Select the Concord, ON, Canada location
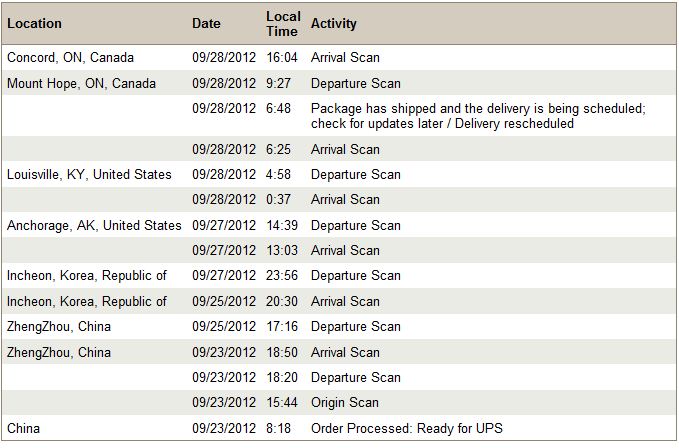This screenshot has width=679, height=448. coord(70,58)
